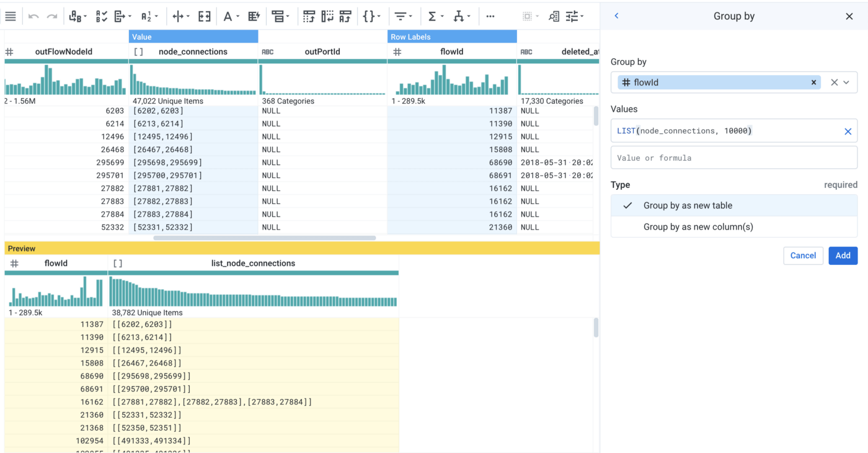This screenshot has height=453, width=868.
Task: Click the bracketed arrows merge icon
Action: (205, 17)
